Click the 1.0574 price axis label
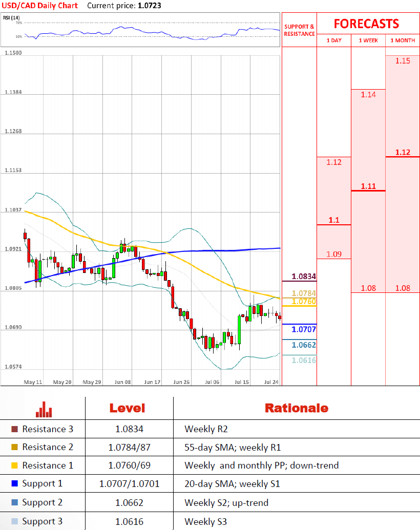420x530 pixels. [13, 367]
